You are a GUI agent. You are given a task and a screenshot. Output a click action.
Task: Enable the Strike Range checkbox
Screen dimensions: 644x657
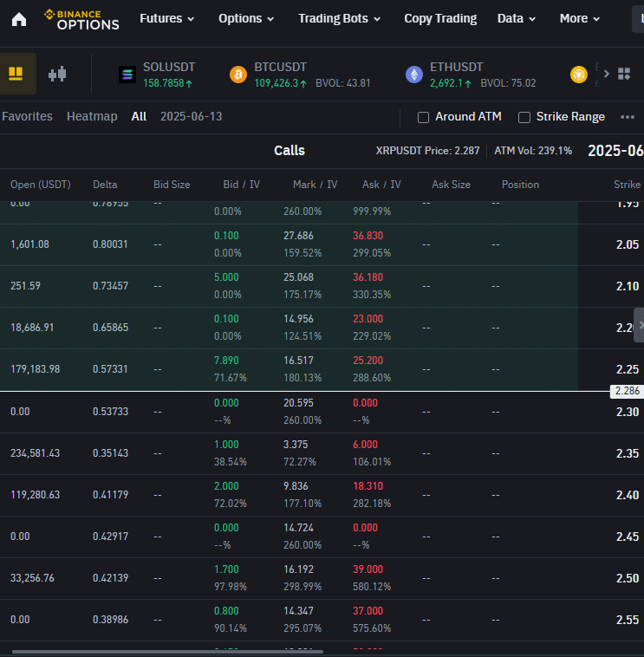point(524,117)
